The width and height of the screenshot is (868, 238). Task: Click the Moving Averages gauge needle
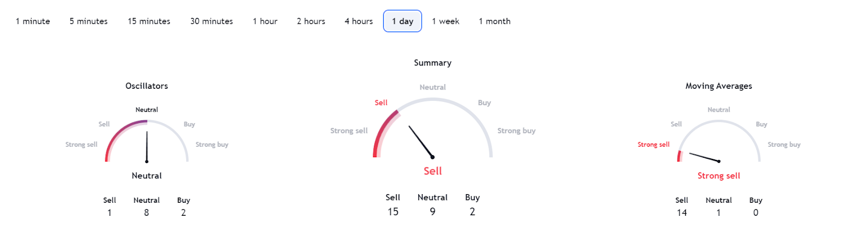tap(704, 157)
